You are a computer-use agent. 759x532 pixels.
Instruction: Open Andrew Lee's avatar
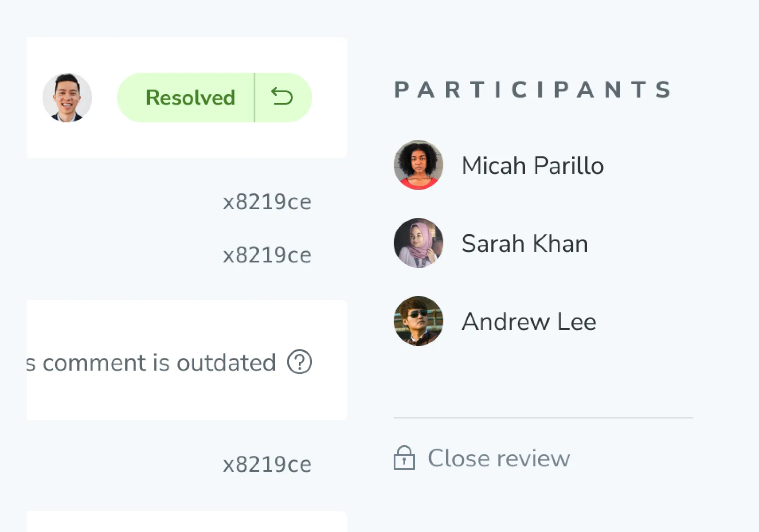point(418,321)
